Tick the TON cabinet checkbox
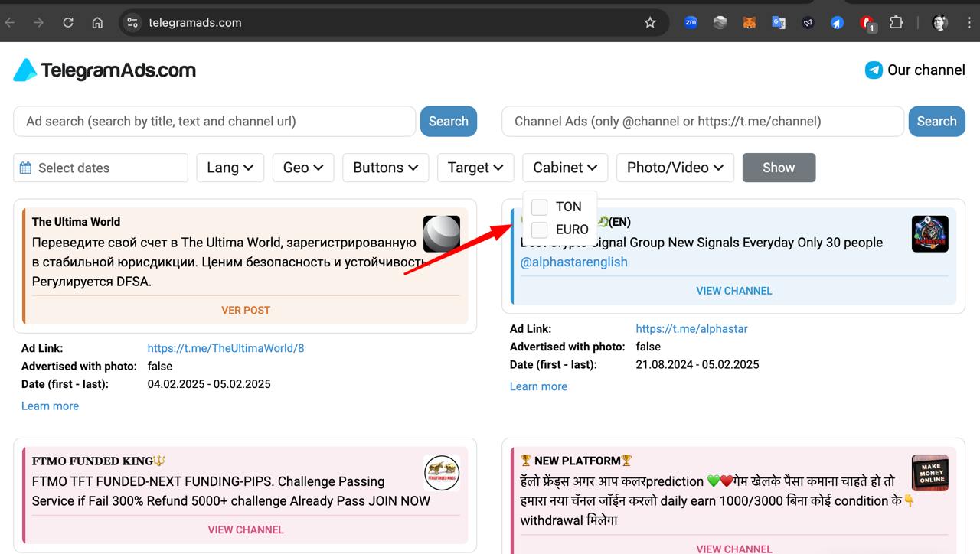The width and height of the screenshot is (980, 554). point(540,207)
